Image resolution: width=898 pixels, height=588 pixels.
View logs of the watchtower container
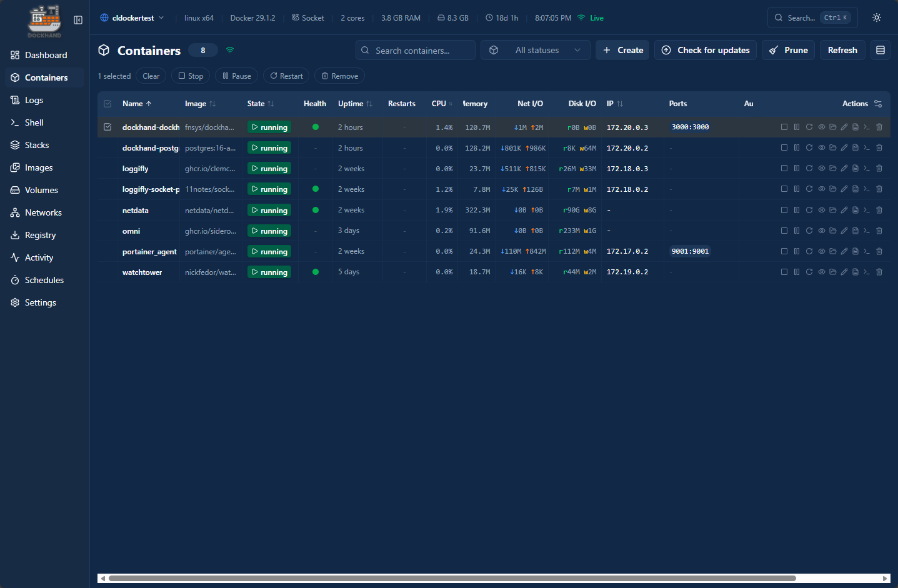[x=856, y=272]
